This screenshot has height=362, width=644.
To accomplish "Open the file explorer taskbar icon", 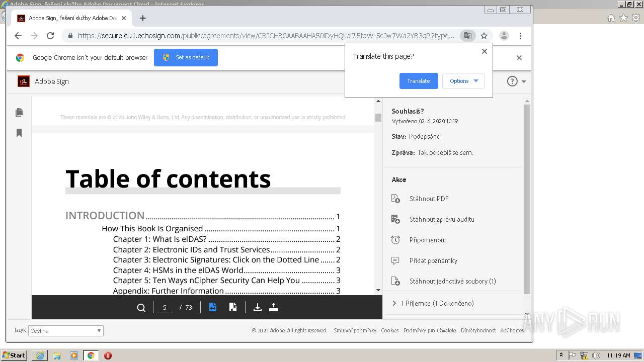I will [57, 355].
